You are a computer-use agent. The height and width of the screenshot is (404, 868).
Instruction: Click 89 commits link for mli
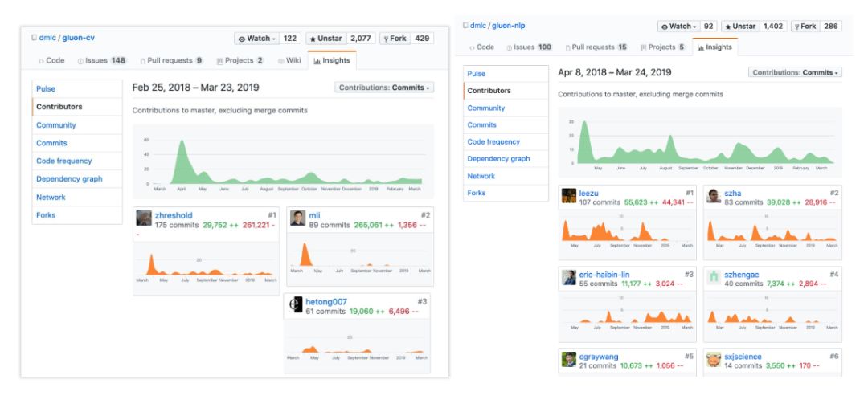pos(328,225)
